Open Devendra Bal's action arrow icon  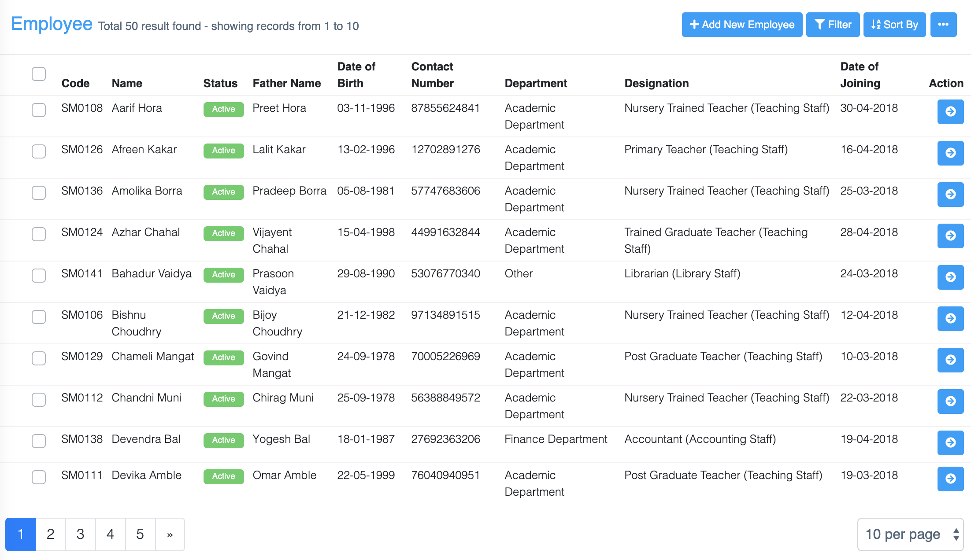click(950, 443)
